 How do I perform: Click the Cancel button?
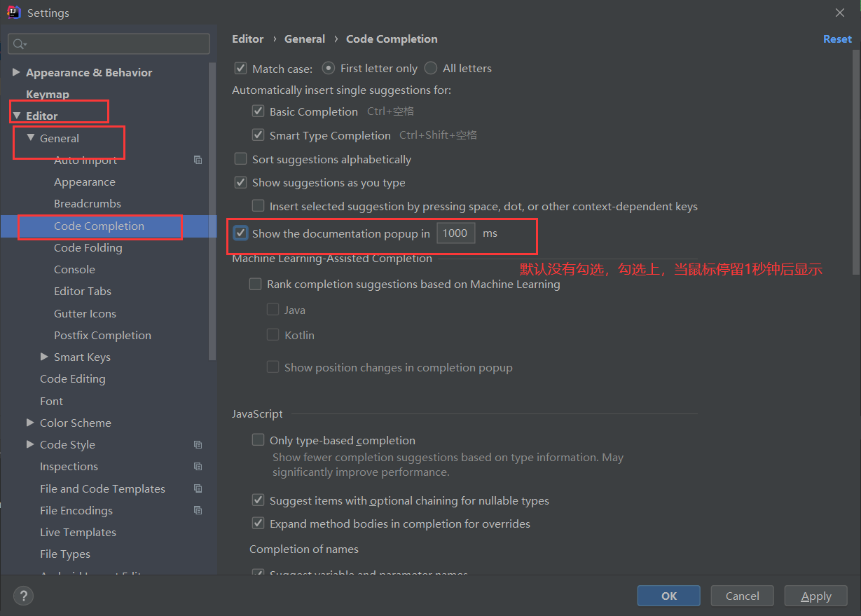pyautogui.click(x=743, y=596)
